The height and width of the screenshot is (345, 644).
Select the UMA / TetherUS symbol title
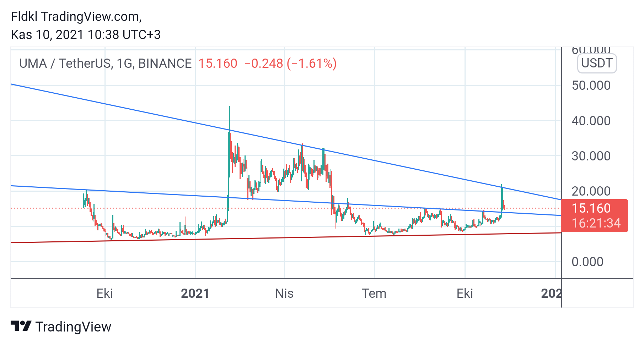[x=105, y=64]
